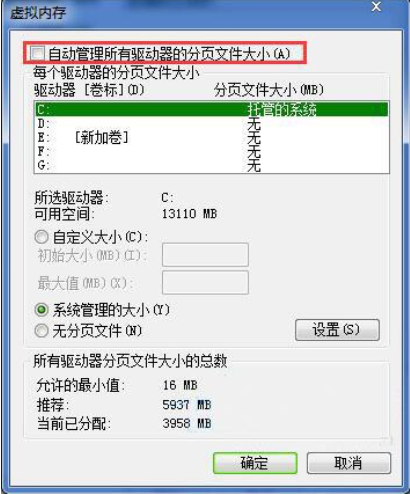Click the 驱动器 [卷标](D) column label

tap(89, 90)
